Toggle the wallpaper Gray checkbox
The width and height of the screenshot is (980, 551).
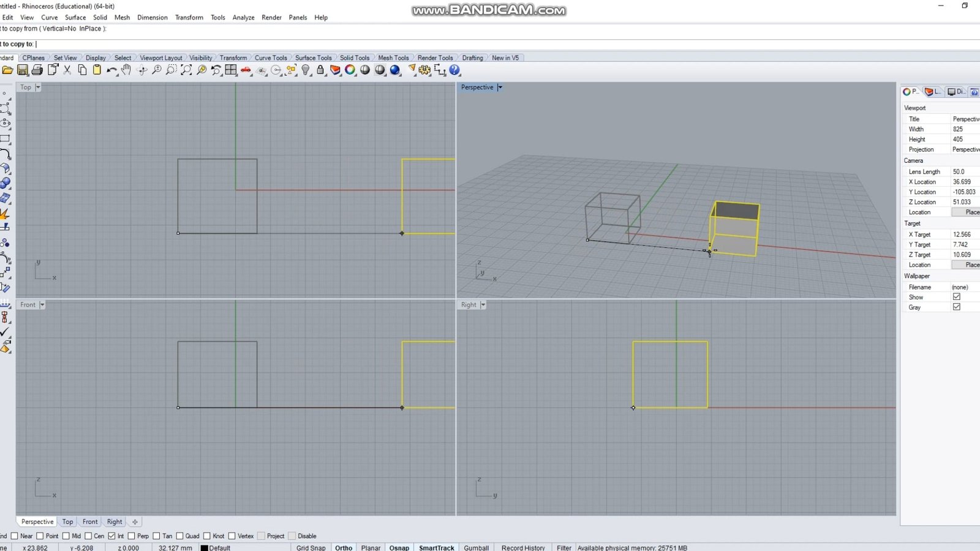(x=957, y=307)
